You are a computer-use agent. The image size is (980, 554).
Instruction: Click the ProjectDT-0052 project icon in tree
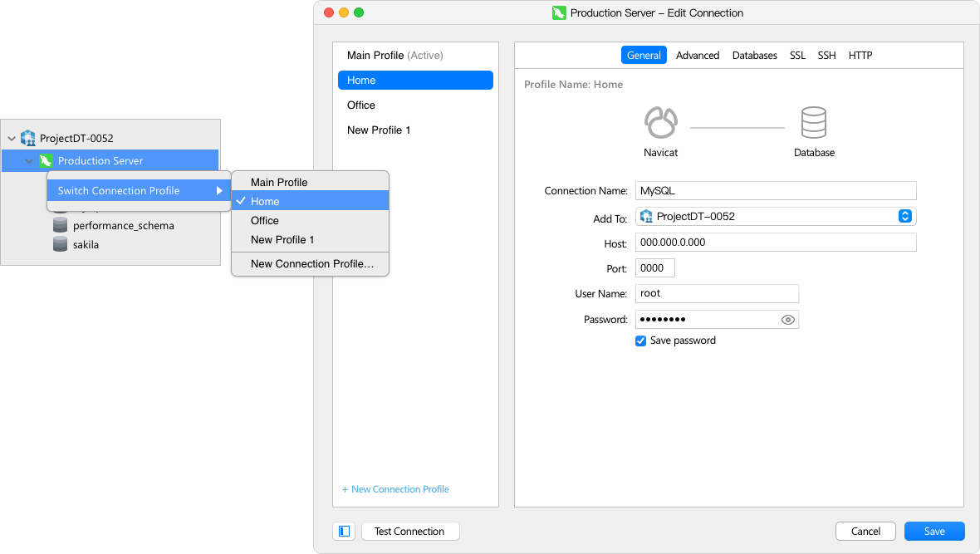(x=28, y=138)
